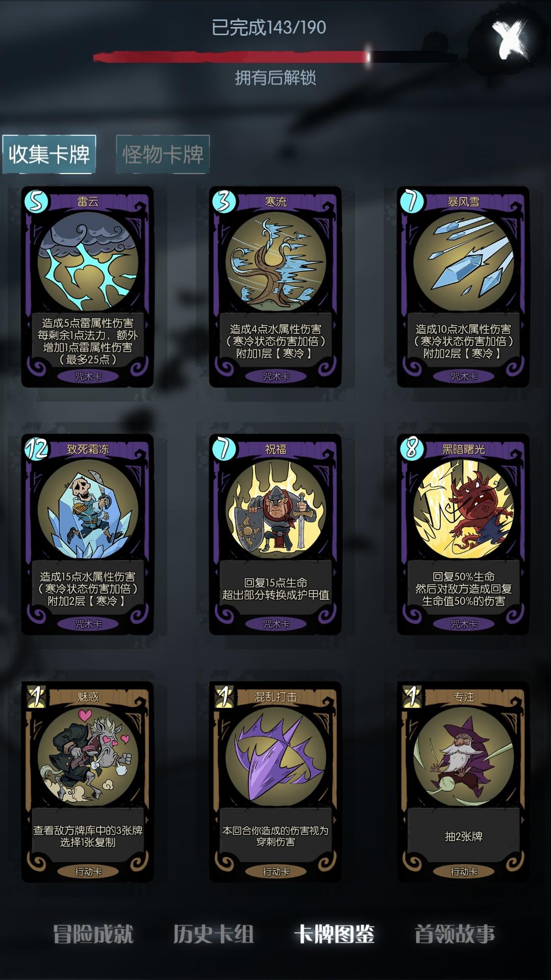
Task: Close the card collection screen
Action: (x=509, y=39)
